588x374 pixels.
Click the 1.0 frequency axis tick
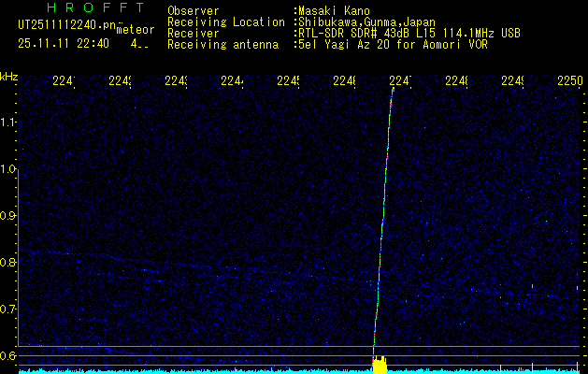point(8,169)
